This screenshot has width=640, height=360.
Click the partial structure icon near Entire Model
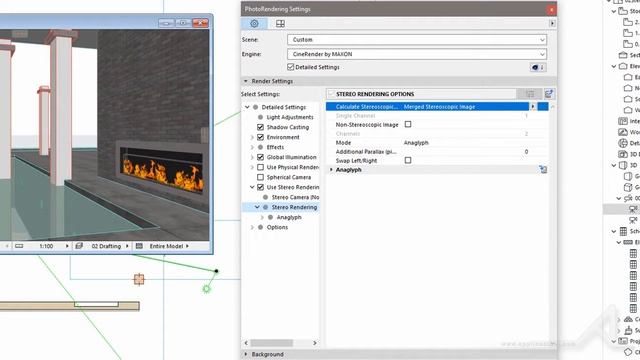point(139,246)
